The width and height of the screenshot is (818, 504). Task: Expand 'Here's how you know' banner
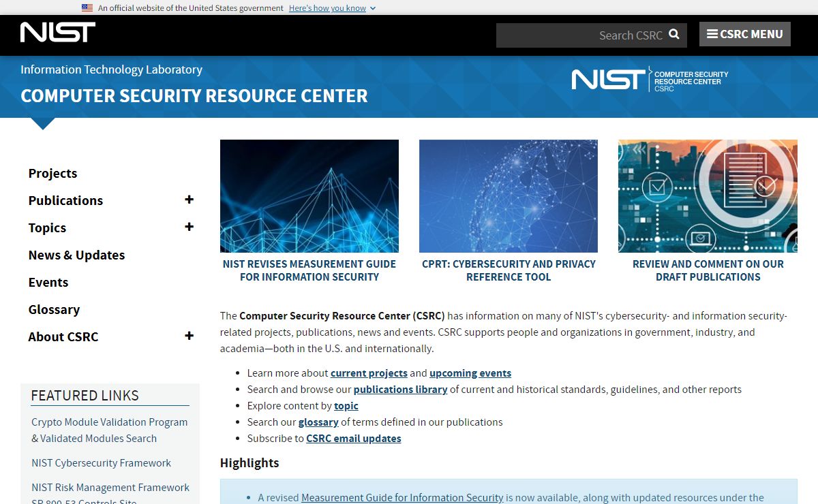pos(332,8)
